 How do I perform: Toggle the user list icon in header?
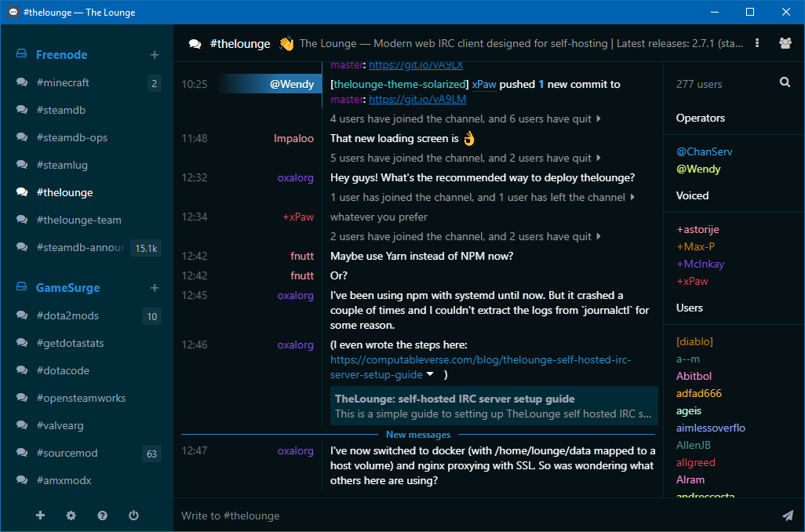785,43
